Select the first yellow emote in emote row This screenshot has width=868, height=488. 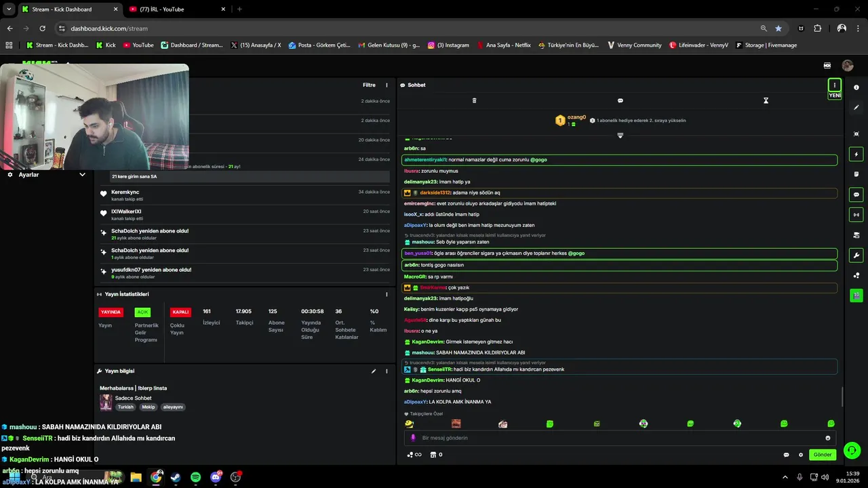pos(409,424)
